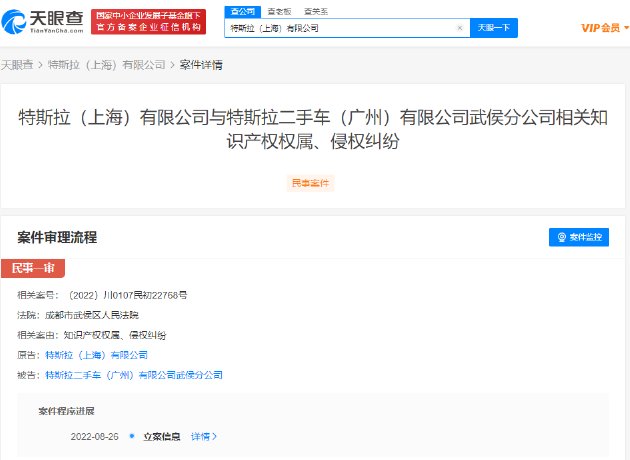Viewport: 630px width, 460px height.
Task: Click the case title heading text
Action: coord(313,129)
